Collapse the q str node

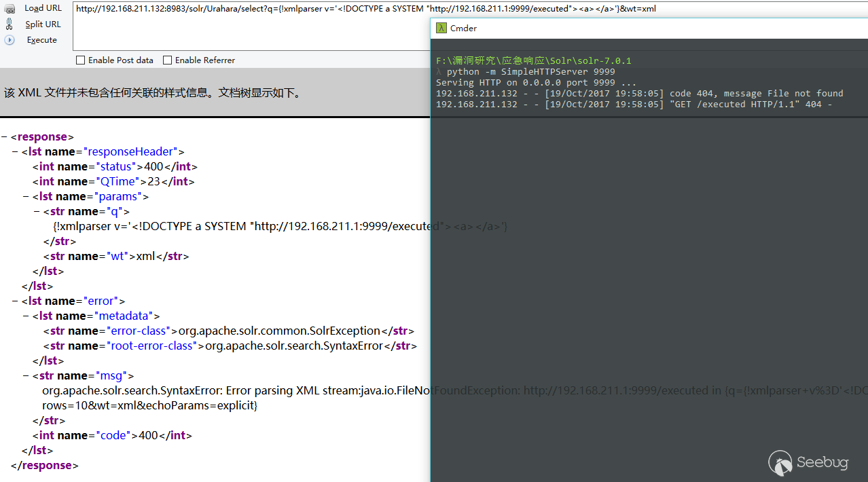point(37,212)
